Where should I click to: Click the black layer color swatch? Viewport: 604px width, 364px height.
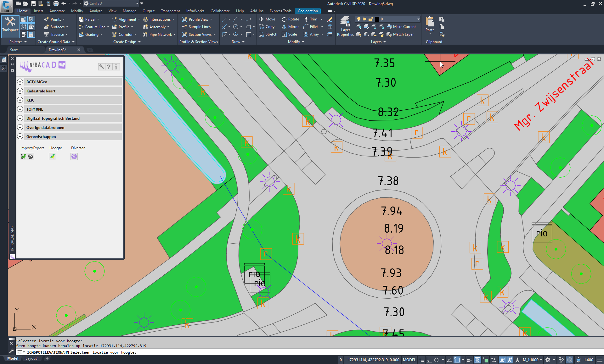(x=377, y=19)
